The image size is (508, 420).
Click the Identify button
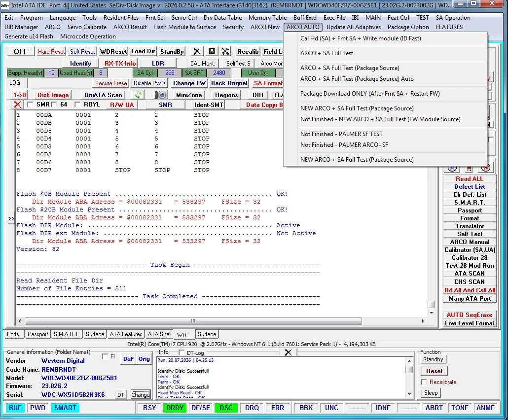point(80,64)
